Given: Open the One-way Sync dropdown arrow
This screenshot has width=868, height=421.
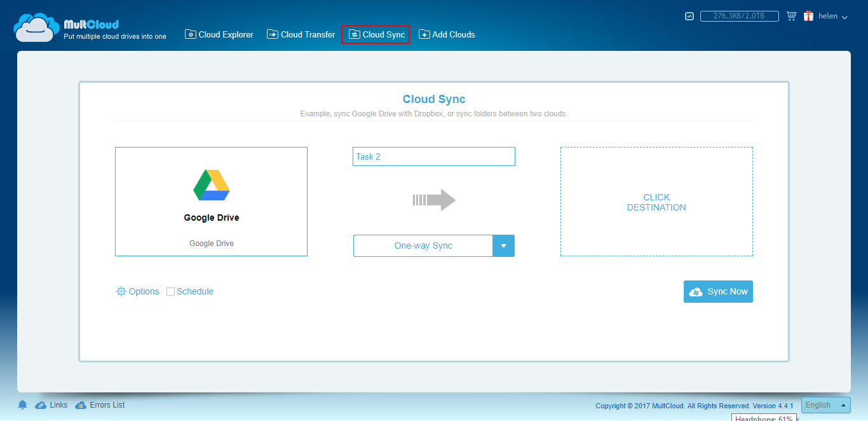Looking at the screenshot, I should 503,246.
